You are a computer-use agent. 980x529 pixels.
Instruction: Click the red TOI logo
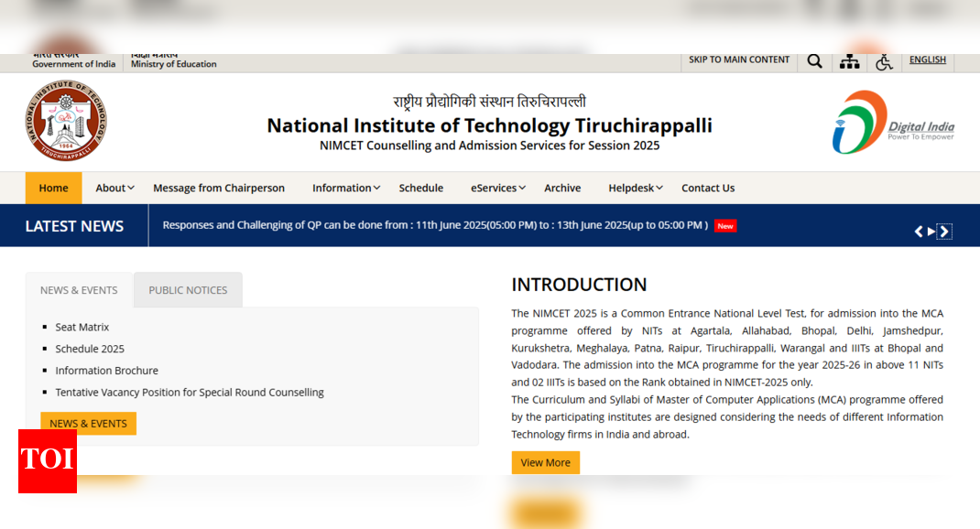pos(48,460)
